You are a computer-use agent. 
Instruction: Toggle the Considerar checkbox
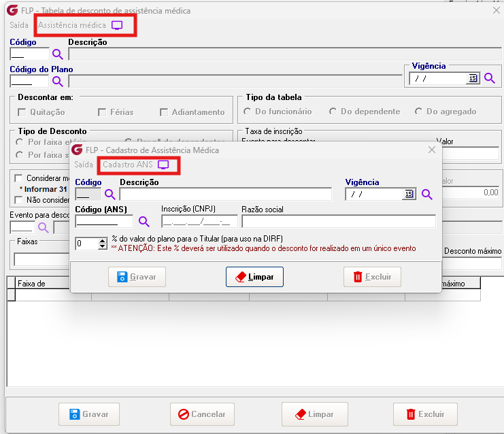tap(18, 178)
